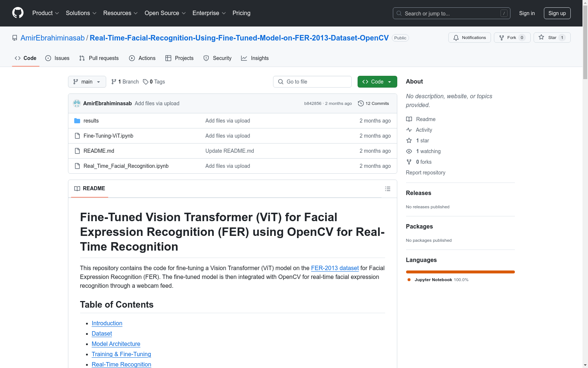
Task: Expand the Product menu
Action: coord(46,13)
